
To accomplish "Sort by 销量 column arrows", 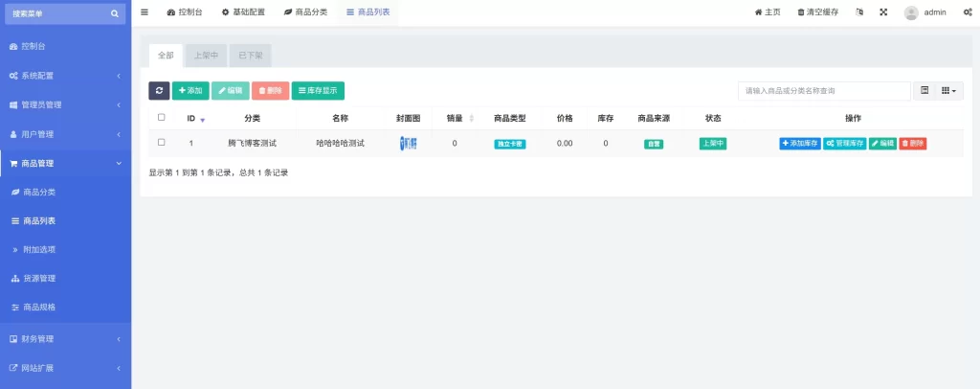I will [x=471, y=118].
